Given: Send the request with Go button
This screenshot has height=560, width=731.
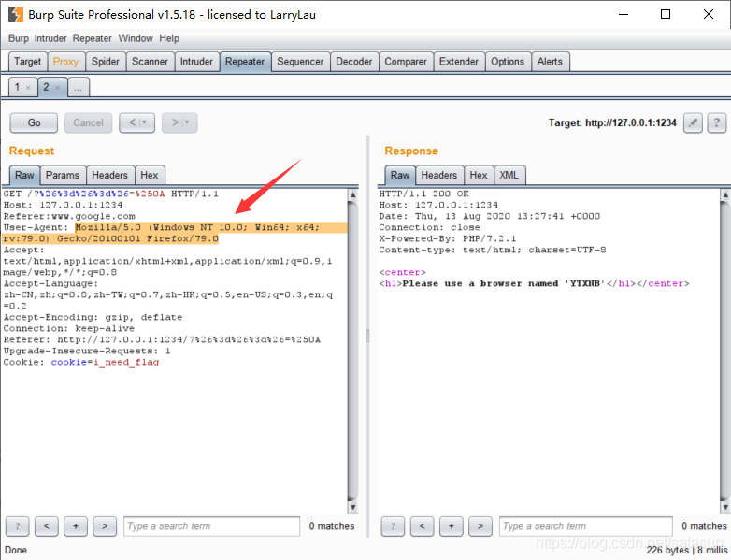Looking at the screenshot, I should pyautogui.click(x=34, y=122).
